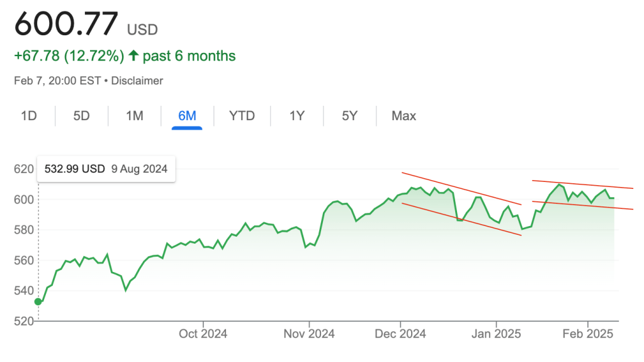Select the Dec 2024 axis marker

point(401,334)
